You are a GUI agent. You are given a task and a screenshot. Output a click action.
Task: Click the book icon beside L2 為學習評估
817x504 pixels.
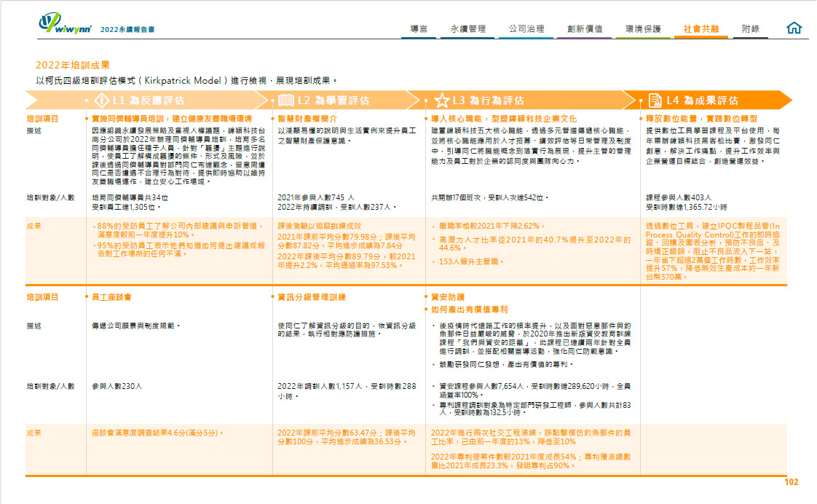pos(286,101)
